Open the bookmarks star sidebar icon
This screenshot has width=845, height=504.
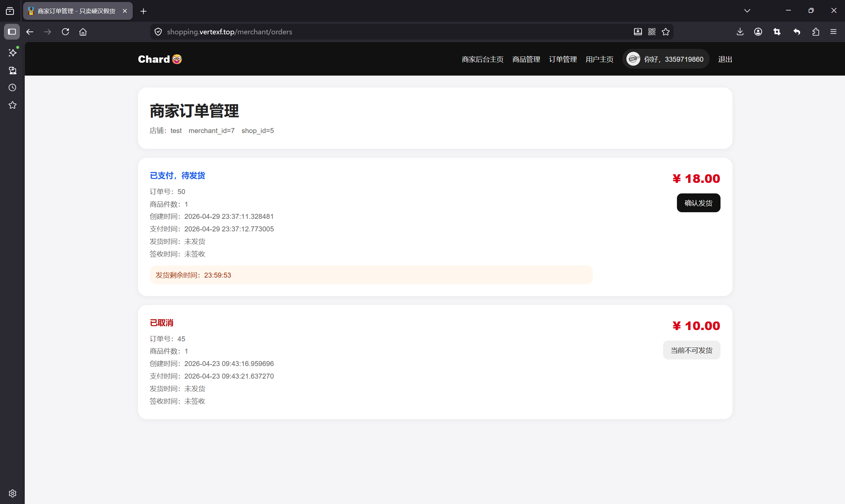pyautogui.click(x=13, y=105)
